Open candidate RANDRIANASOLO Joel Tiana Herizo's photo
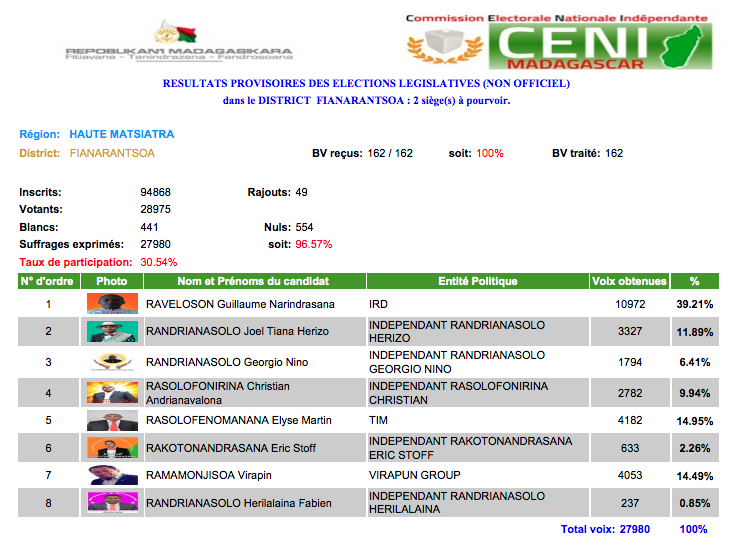The width and height of the screenshot is (738, 548). [x=112, y=332]
